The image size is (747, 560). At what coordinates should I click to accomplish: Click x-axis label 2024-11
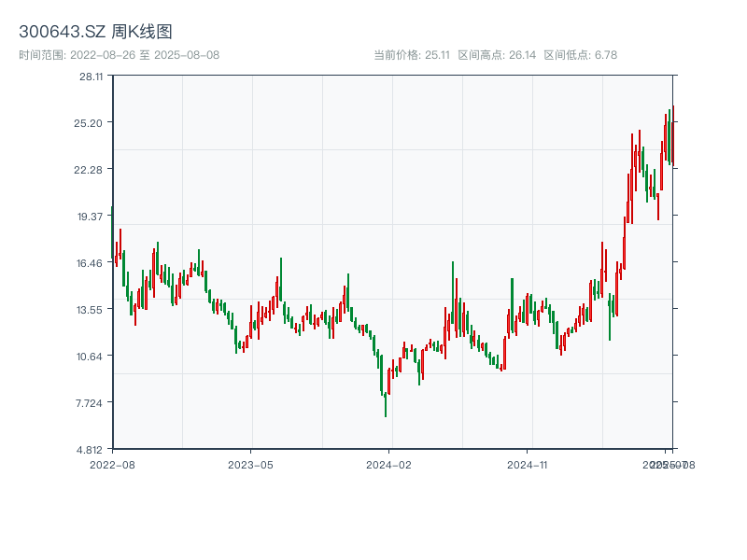(527, 465)
